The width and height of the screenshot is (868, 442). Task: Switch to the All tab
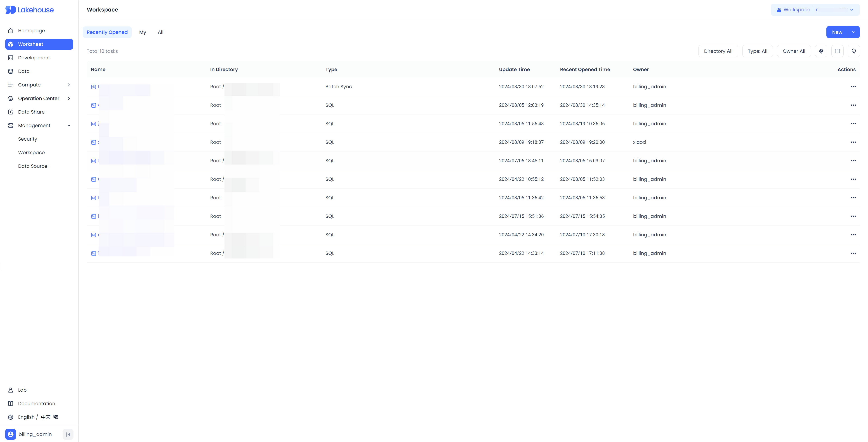click(160, 32)
